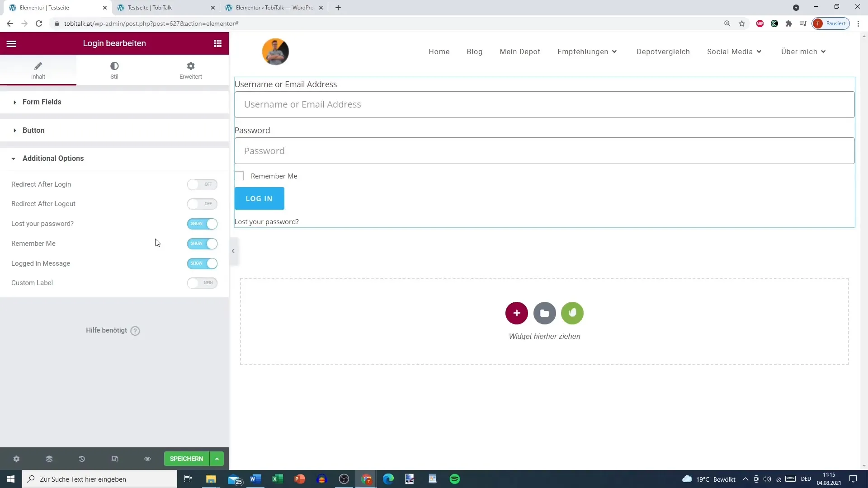The width and height of the screenshot is (868, 488).
Task: Enable the Custom Label toggle
Action: [202, 283]
